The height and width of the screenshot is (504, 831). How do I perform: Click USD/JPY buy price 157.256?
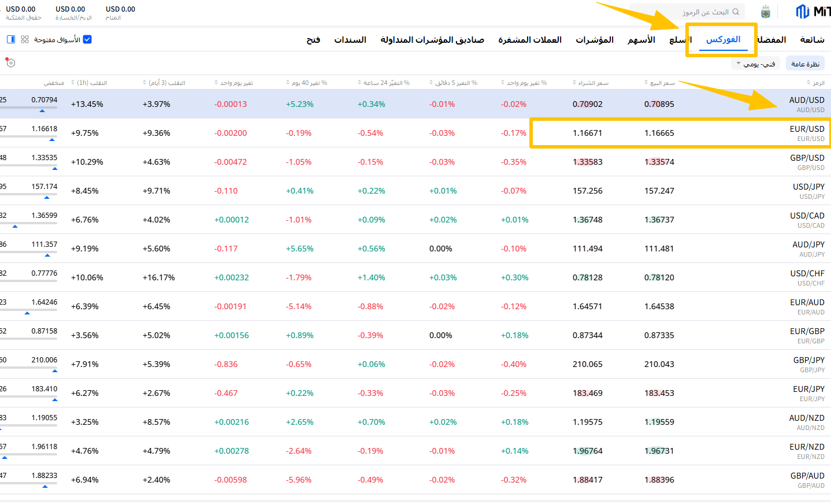587,191
